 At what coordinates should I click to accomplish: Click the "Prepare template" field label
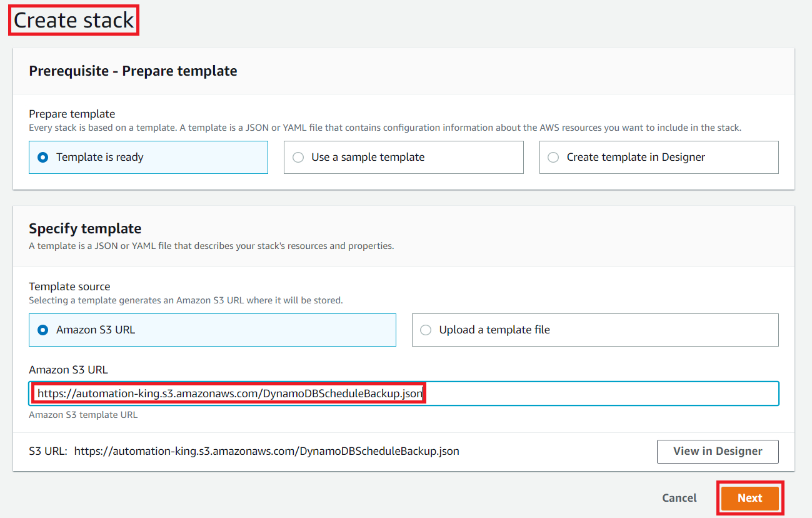click(x=72, y=114)
